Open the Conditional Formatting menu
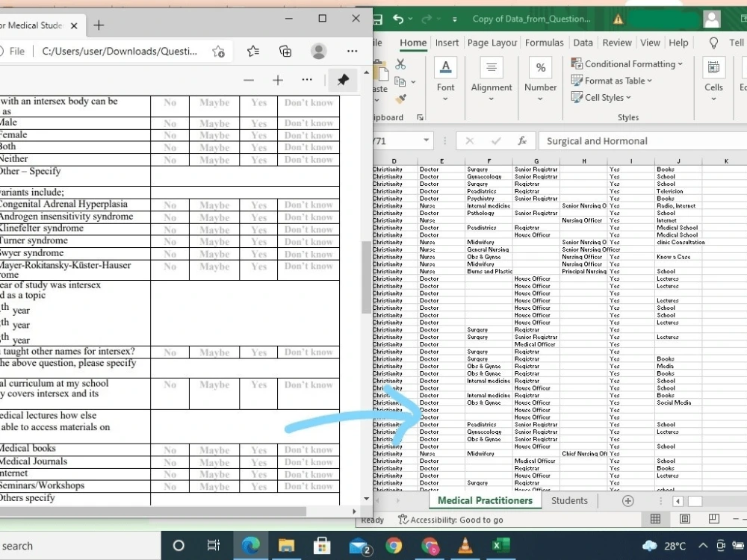Viewport: 747px width, 560px height. pyautogui.click(x=627, y=63)
